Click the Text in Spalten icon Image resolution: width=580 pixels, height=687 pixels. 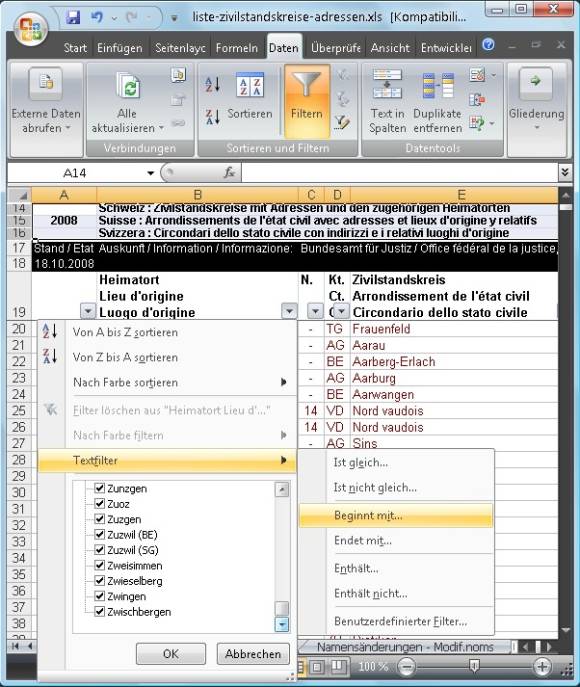tap(387, 84)
